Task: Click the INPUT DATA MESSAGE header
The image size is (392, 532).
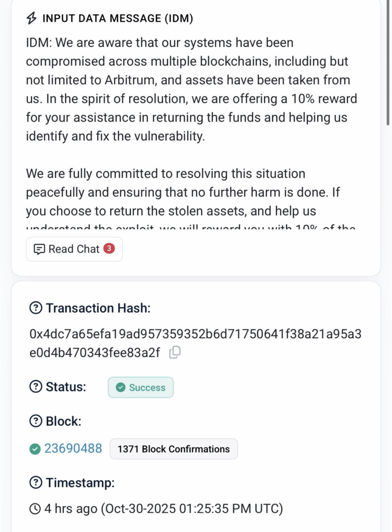Action: (x=117, y=18)
